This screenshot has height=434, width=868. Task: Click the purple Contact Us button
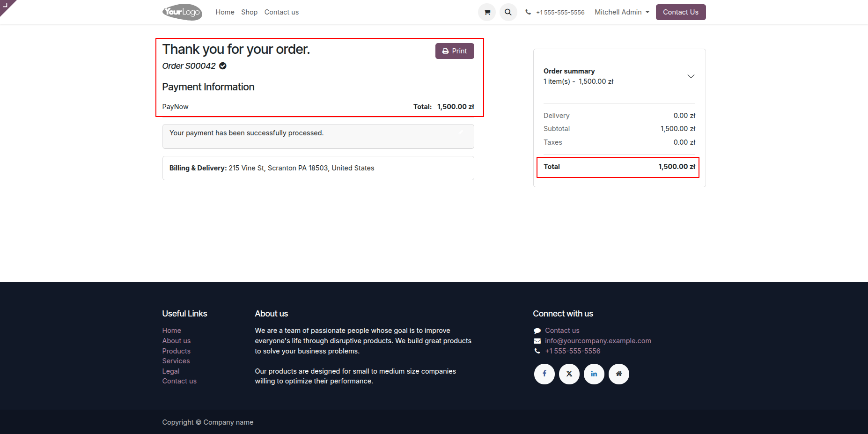point(680,12)
